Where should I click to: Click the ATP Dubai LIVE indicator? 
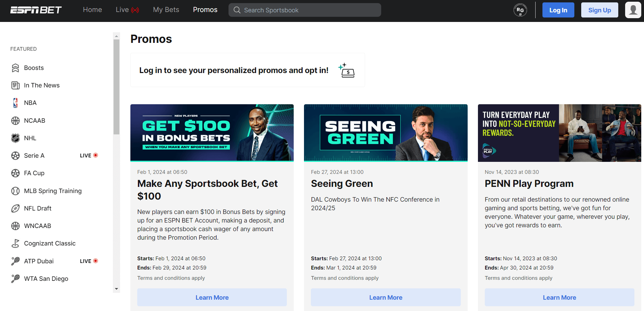[x=89, y=261]
